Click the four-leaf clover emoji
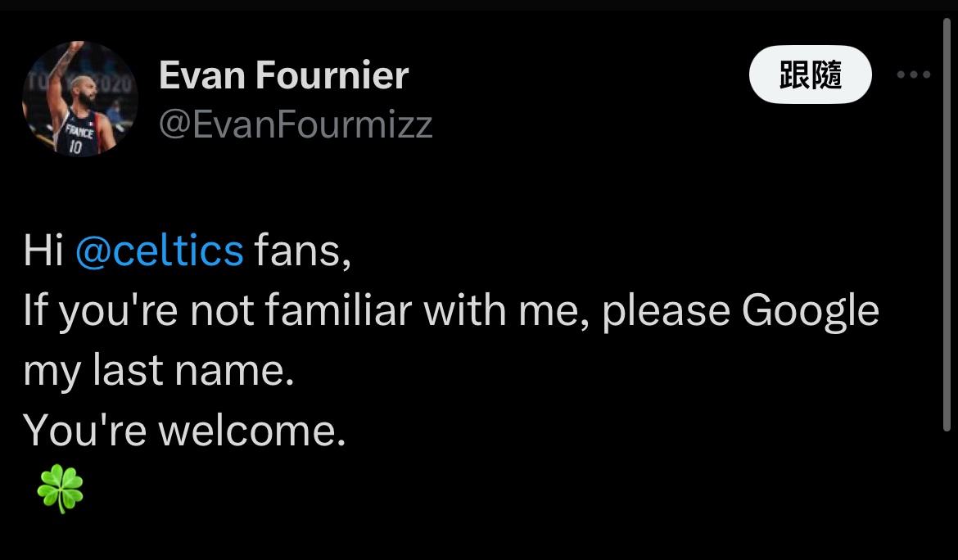This screenshot has width=958, height=560. [61, 490]
